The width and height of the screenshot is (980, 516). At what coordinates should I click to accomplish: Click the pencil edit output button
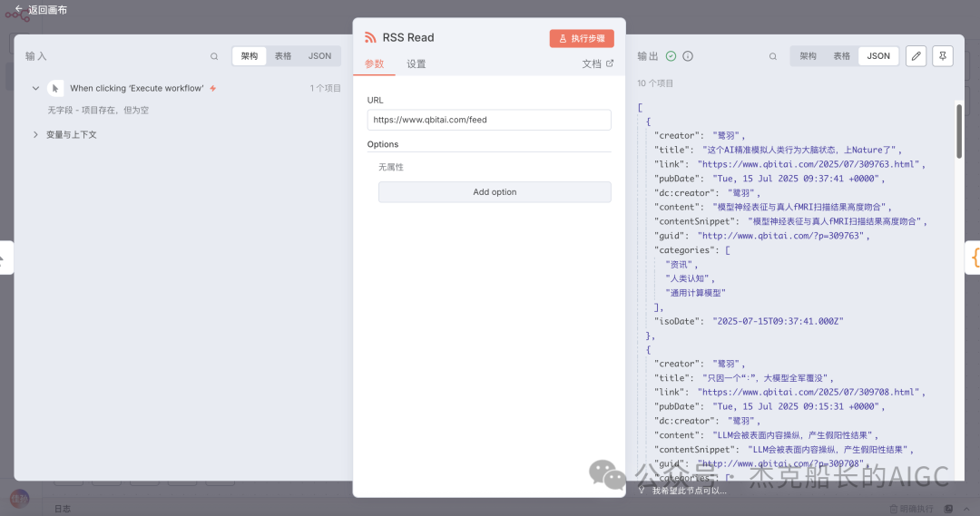[x=916, y=56]
